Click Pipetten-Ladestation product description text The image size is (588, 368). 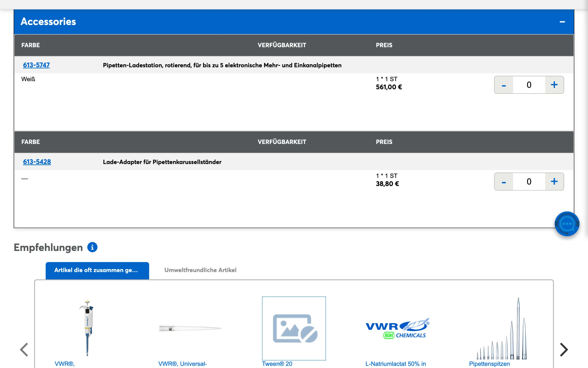[222, 65]
